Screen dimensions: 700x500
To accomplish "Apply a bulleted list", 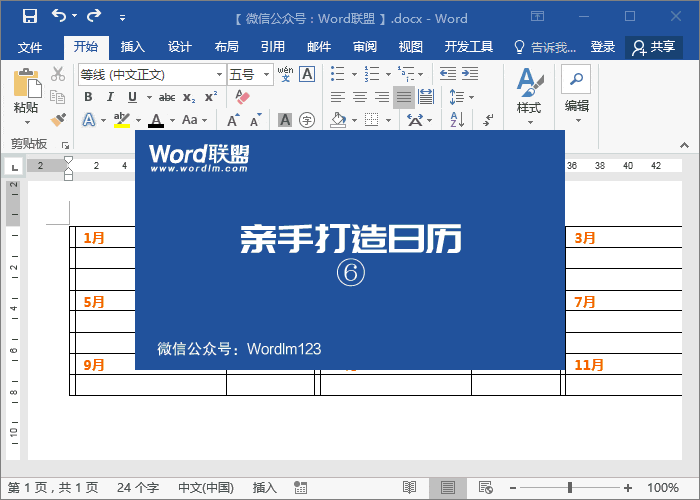I will (x=338, y=74).
